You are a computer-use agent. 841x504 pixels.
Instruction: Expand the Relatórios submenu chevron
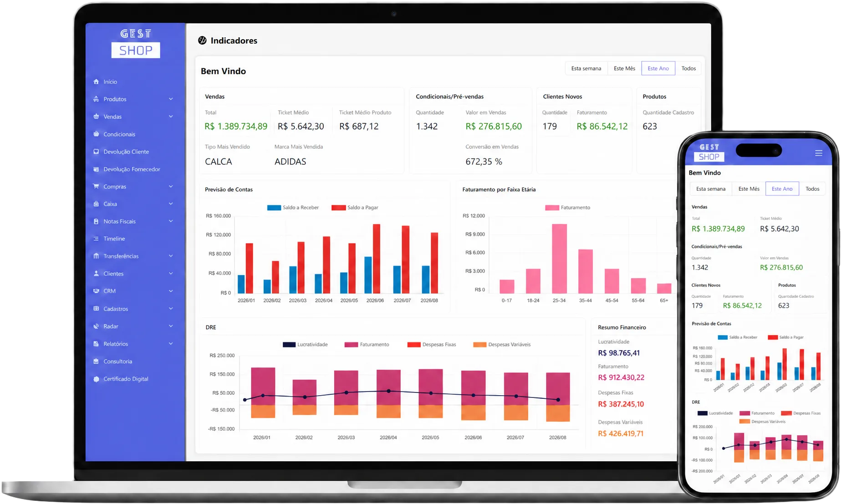[x=171, y=344]
